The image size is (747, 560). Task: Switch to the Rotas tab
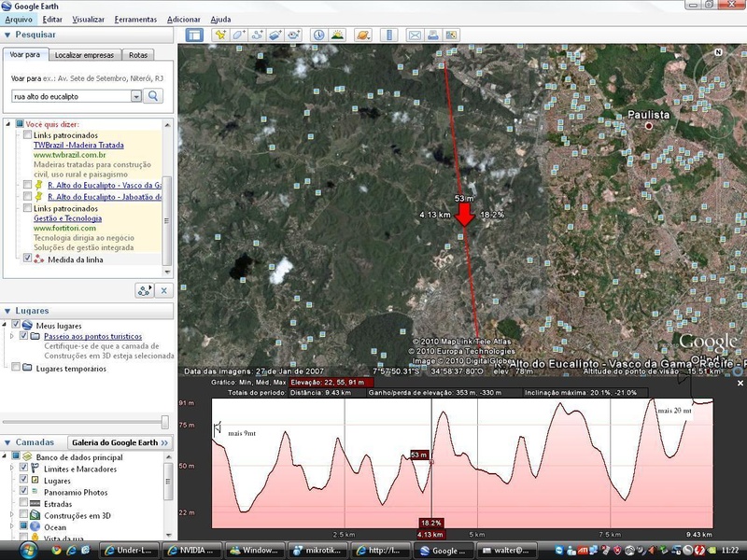coord(138,55)
